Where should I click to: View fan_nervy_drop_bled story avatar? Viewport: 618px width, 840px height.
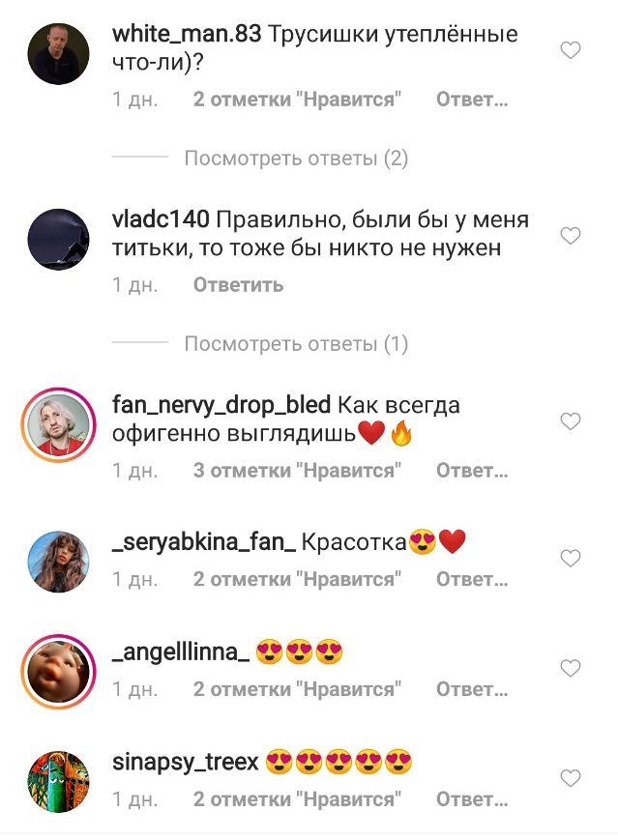[58, 424]
